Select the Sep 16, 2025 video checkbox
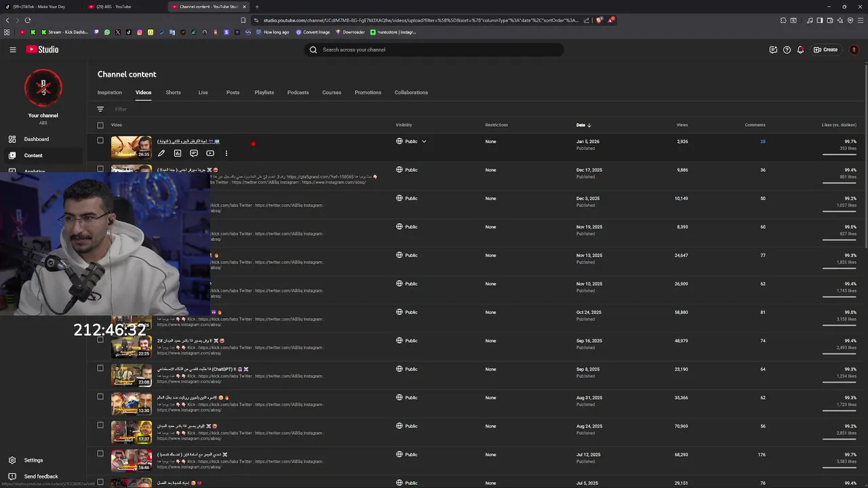 (x=100, y=340)
